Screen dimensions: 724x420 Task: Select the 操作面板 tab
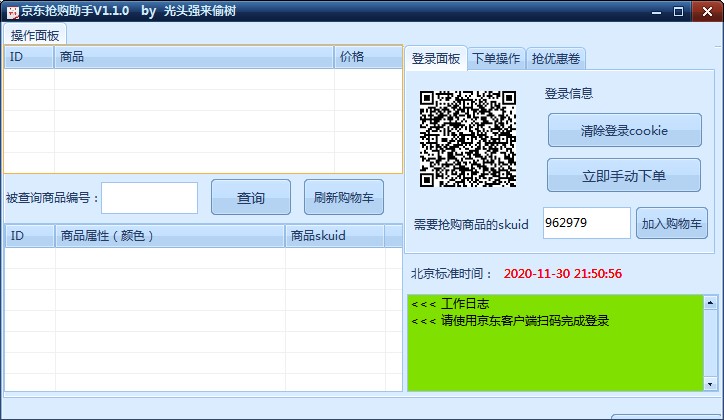35,34
